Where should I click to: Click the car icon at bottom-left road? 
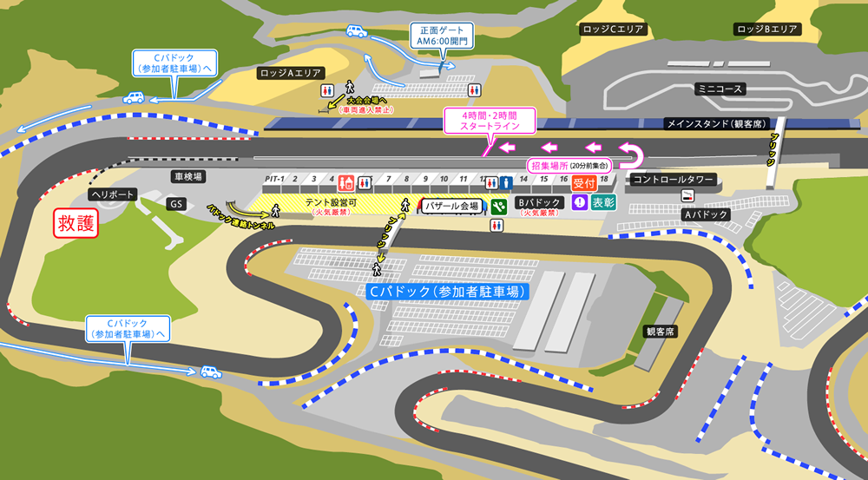[x=210, y=372]
